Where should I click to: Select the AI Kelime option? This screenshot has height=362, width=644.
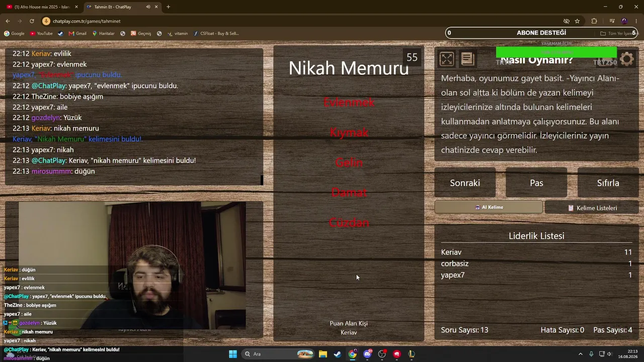coord(489,207)
